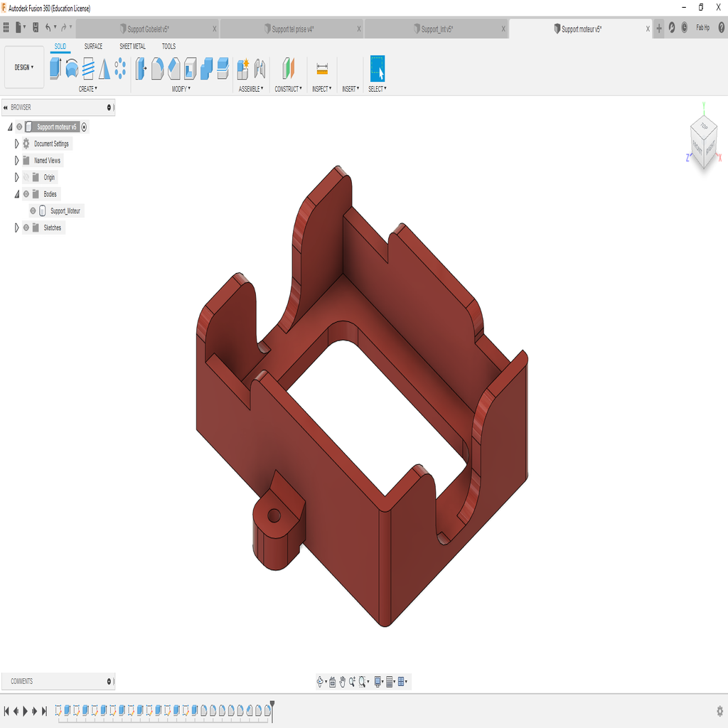Click the new tab plus icon
Screen dimensions: 728x728
point(659,28)
